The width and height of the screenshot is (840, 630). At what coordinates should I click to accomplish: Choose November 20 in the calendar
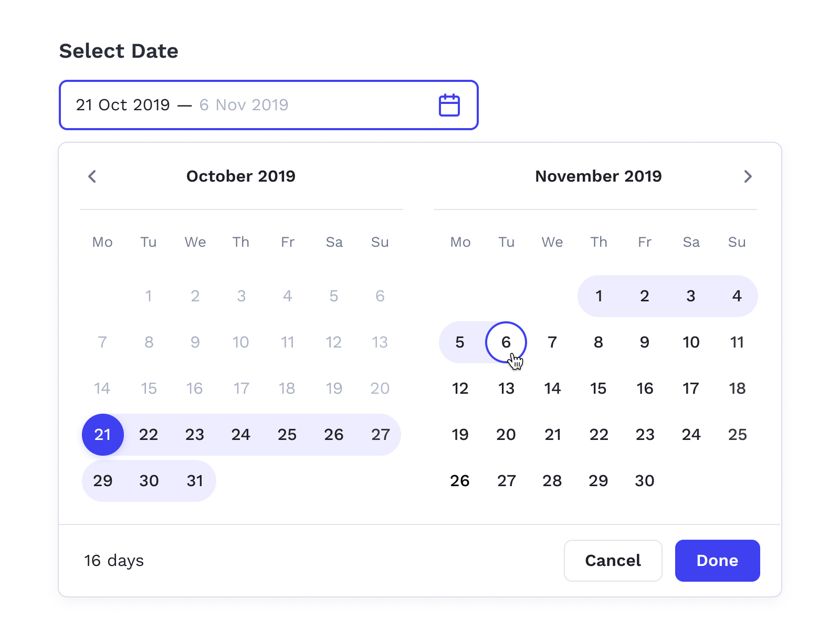tap(506, 434)
